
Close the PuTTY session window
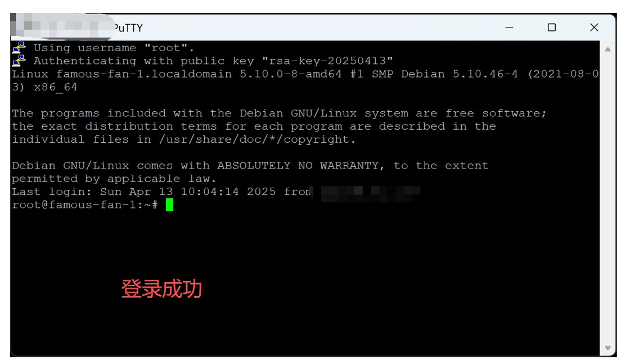coord(594,28)
